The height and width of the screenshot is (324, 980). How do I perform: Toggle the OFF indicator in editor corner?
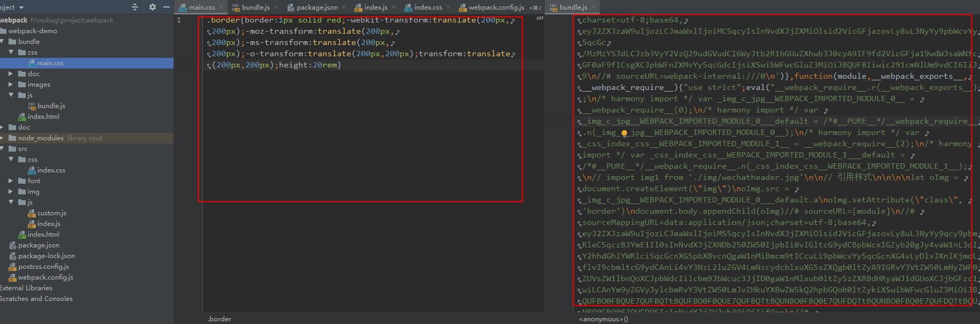click(x=540, y=18)
